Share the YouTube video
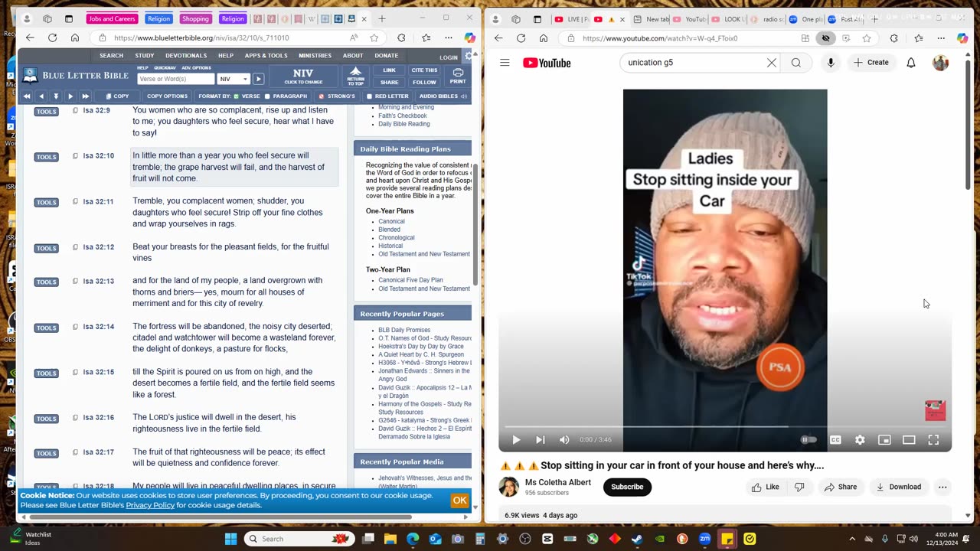This screenshot has width=980, height=551. (x=841, y=487)
